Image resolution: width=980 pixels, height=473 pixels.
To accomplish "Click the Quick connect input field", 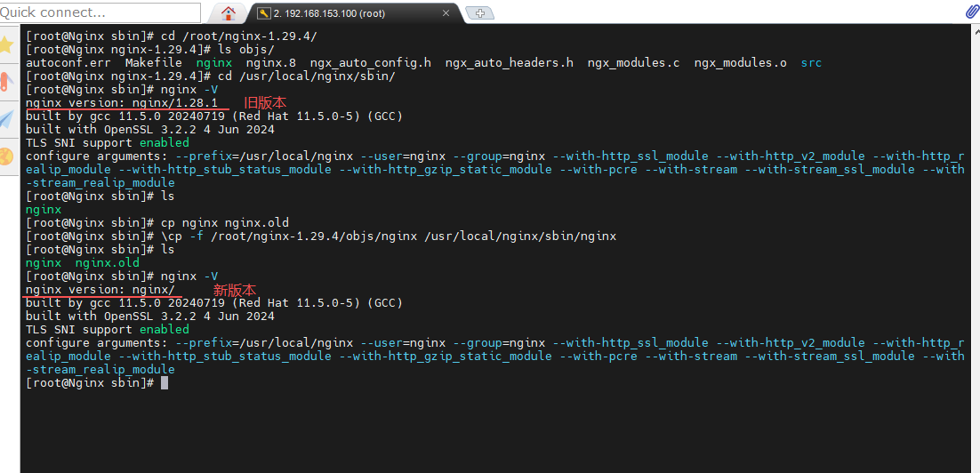I will 100,12.
